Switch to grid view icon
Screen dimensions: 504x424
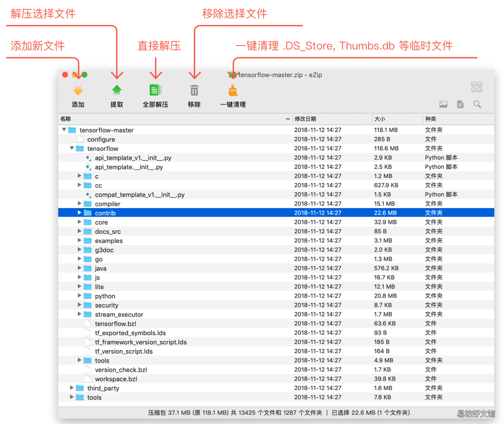(x=477, y=87)
